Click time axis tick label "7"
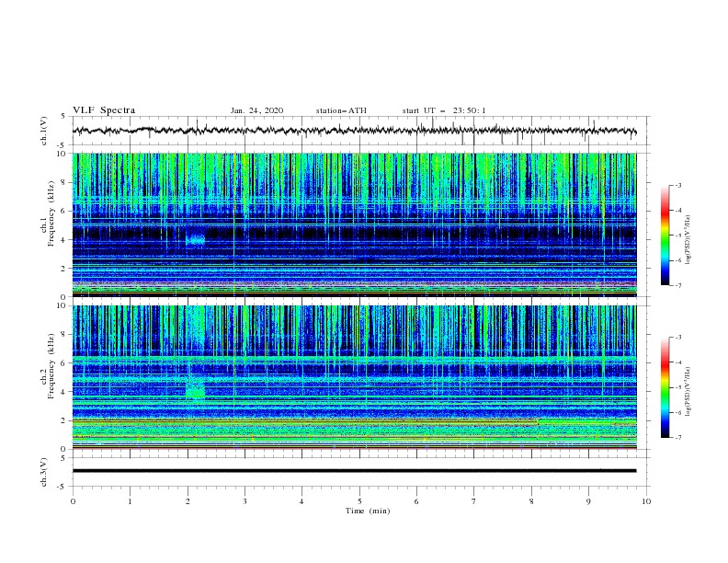This screenshot has height=563, width=728. pos(474,501)
